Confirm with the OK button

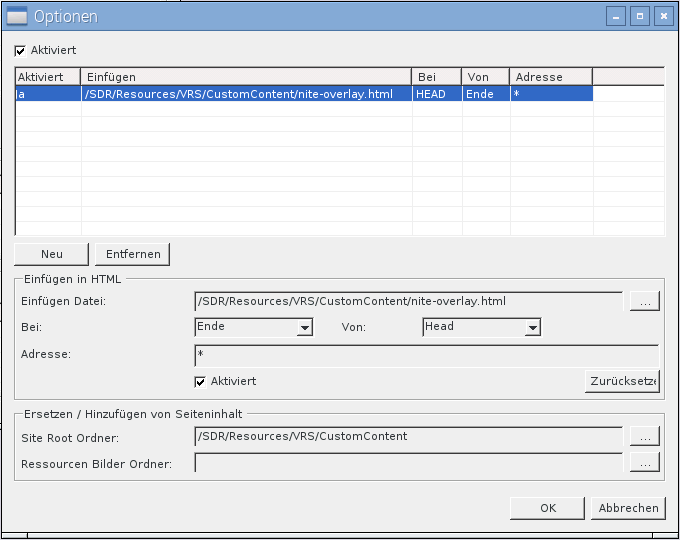[x=547, y=508]
